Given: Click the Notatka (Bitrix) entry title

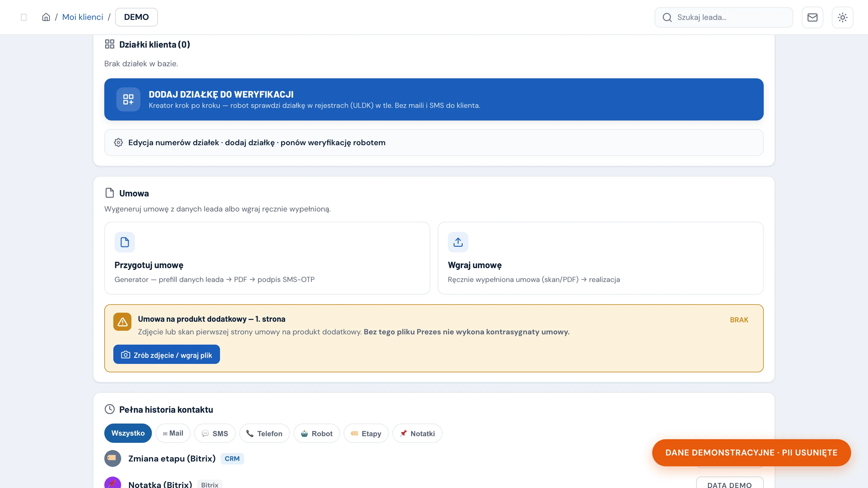Looking at the screenshot, I should (160, 484).
